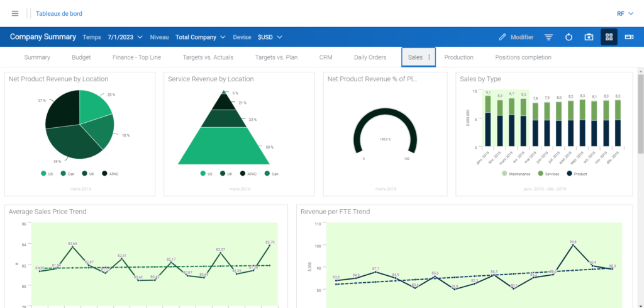The height and width of the screenshot is (308, 644).
Task: Open the hamburger navigation menu
Action: 15,14
